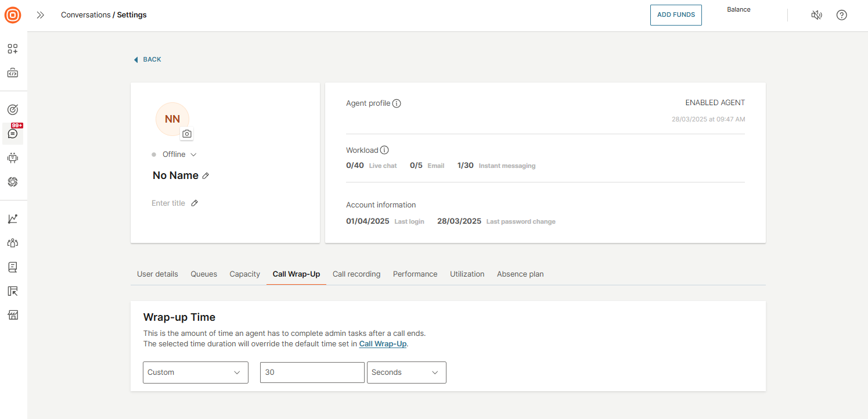
Task: Click Conversations in the breadcrumb
Action: [x=85, y=15]
